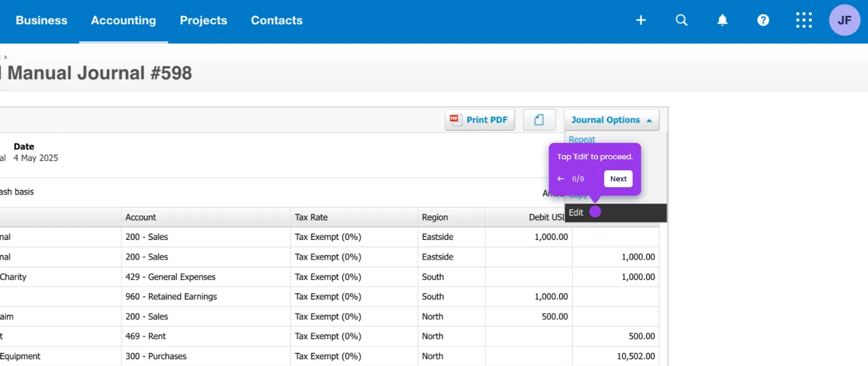Collapse the Journal Options dropdown
This screenshot has width=868, height=366.
coord(611,120)
